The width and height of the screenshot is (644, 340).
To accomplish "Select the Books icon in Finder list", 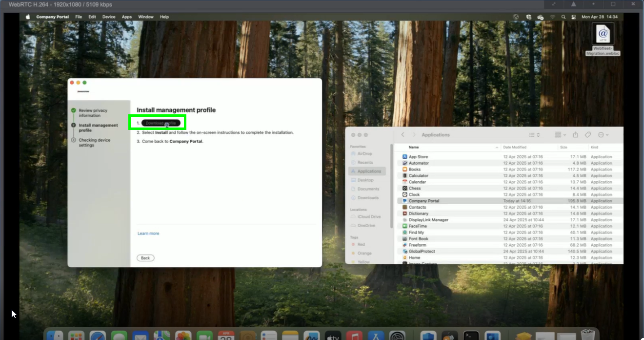I will 404,170.
